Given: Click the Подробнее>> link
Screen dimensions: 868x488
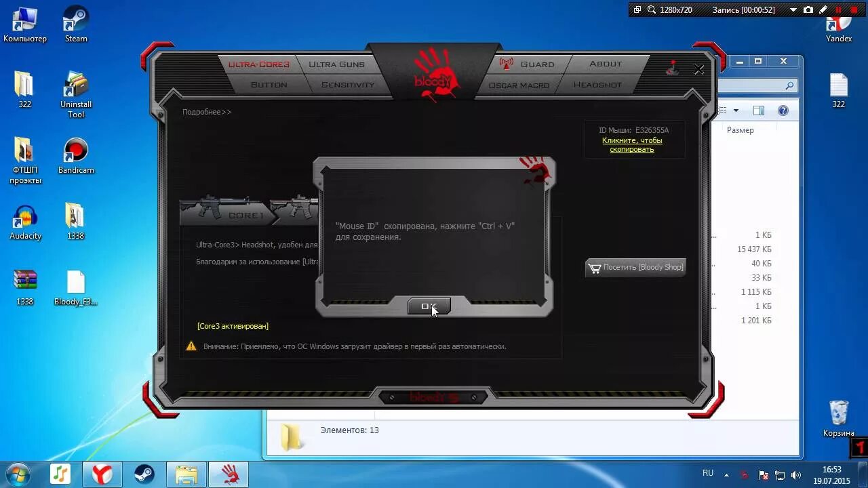Looking at the screenshot, I should [207, 112].
